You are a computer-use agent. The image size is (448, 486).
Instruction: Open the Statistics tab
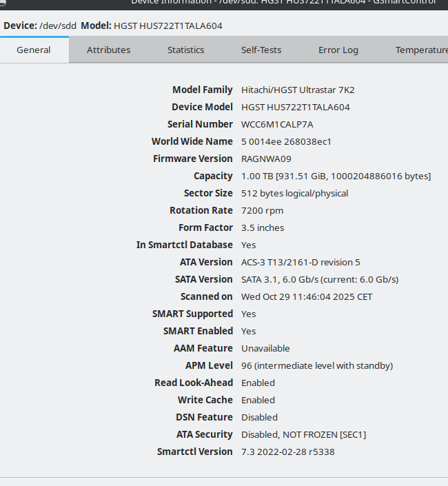click(185, 50)
